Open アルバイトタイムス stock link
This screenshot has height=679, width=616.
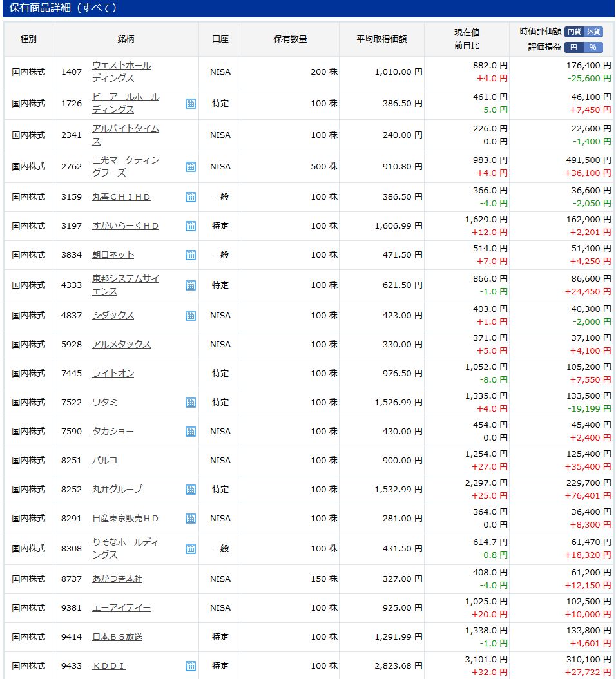126,135
